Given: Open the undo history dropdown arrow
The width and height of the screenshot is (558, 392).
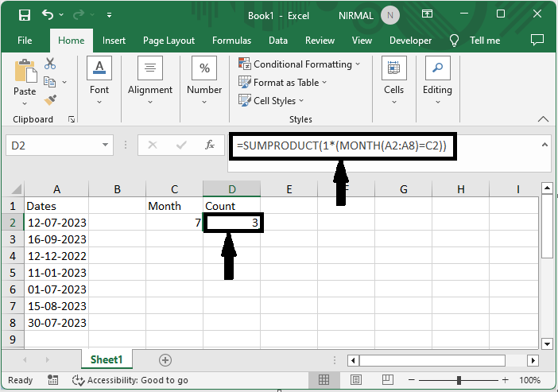Looking at the screenshot, I should coord(61,14).
